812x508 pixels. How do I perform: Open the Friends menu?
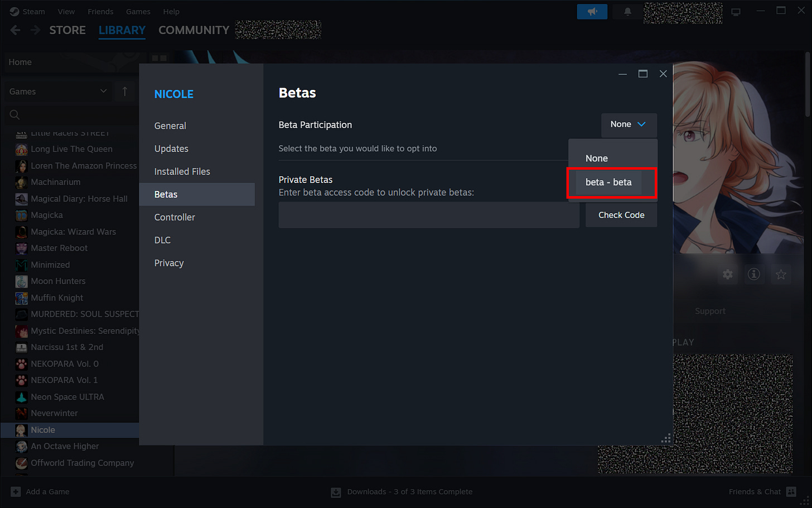pyautogui.click(x=100, y=12)
